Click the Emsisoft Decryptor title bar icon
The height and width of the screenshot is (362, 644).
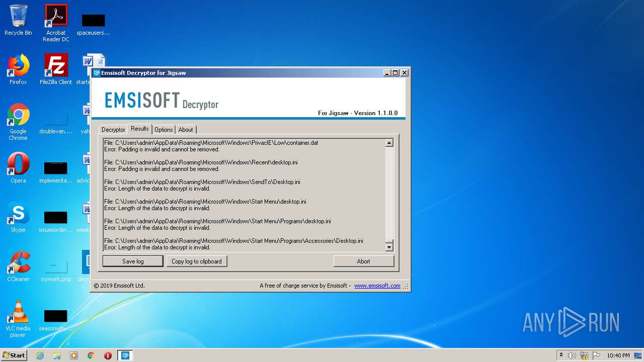pos(97,73)
